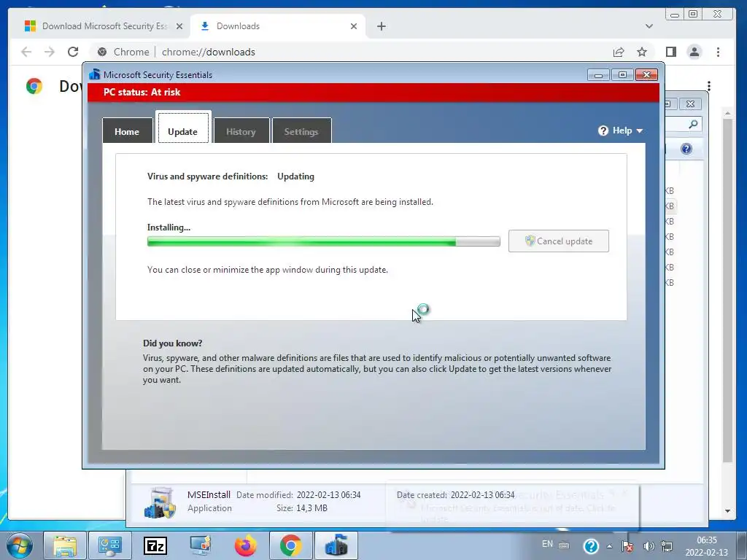Image resolution: width=747 pixels, height=560 pixels.
Task: Launch Firefox from the taskbar
Action: (245, 545)
